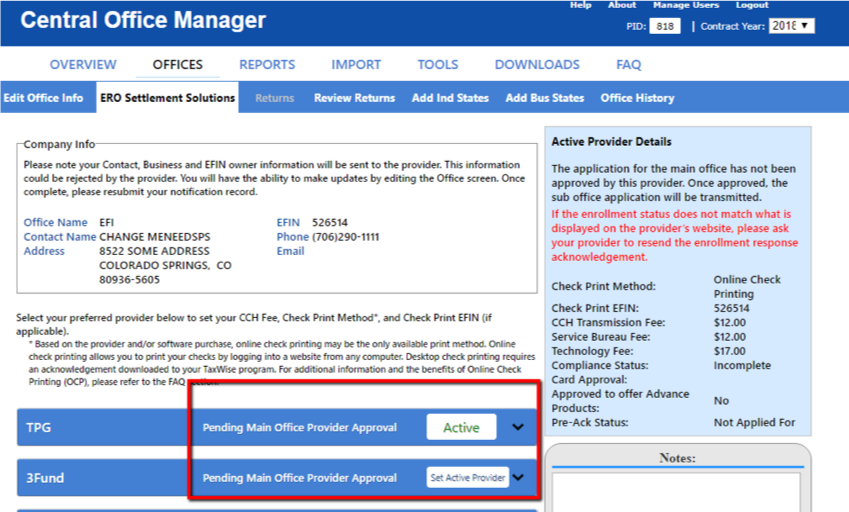Switch to the Reports tab
This screenshot has width=849, height=512.
[x=267, y=65]
